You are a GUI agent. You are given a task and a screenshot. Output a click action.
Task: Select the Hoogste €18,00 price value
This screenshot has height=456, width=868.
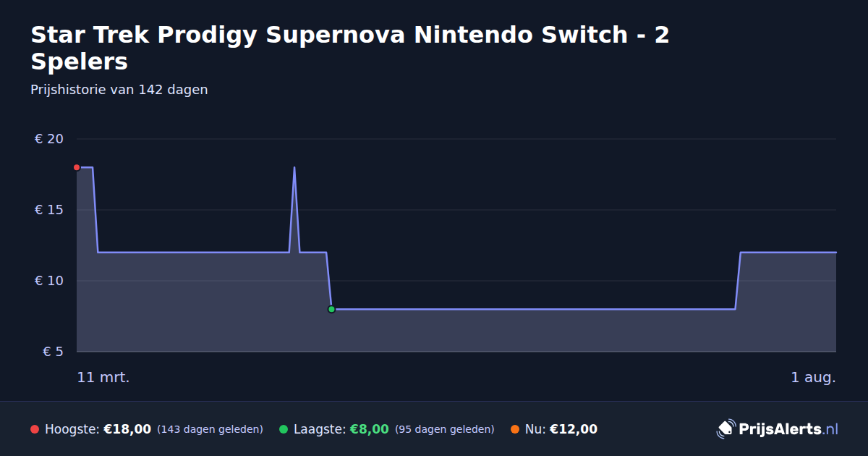tap(127, 429)
